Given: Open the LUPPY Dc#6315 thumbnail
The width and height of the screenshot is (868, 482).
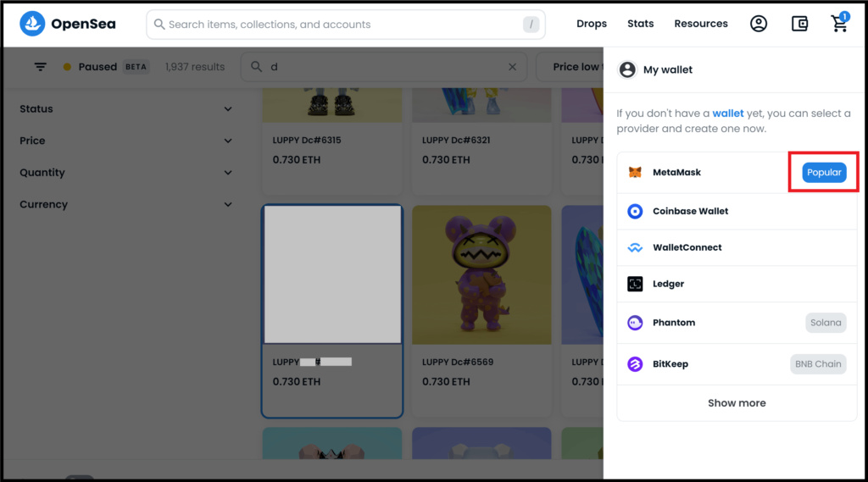Looking at the screenshot, I should point(332,104).
